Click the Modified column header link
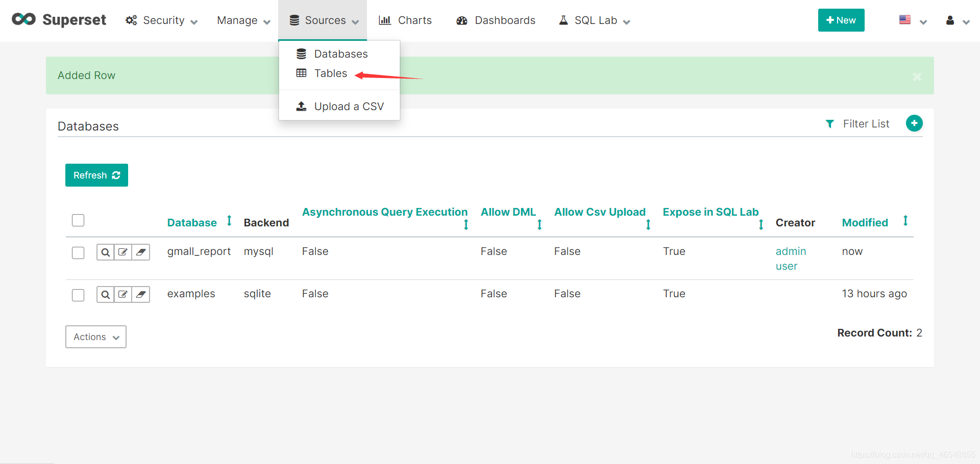Viewport: 980px width, 464px height. (865, 222)
